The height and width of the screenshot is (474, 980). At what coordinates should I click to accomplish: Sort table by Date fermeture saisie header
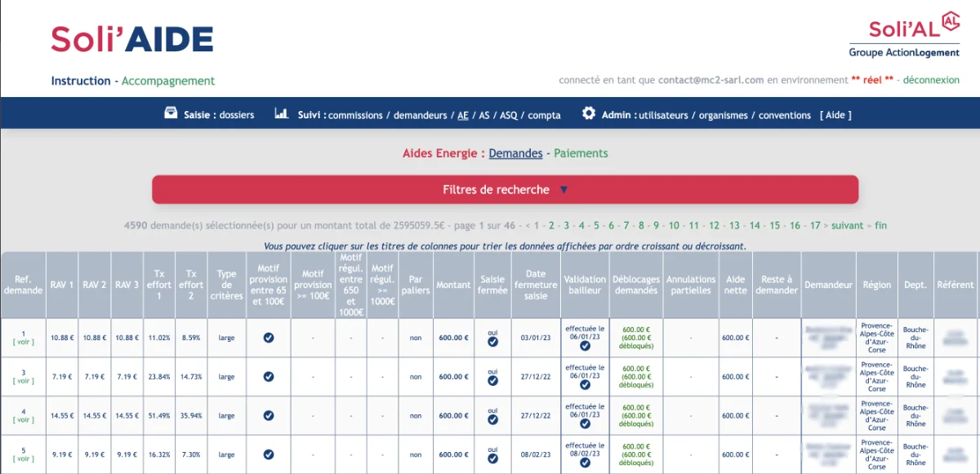tap(536, 284)
